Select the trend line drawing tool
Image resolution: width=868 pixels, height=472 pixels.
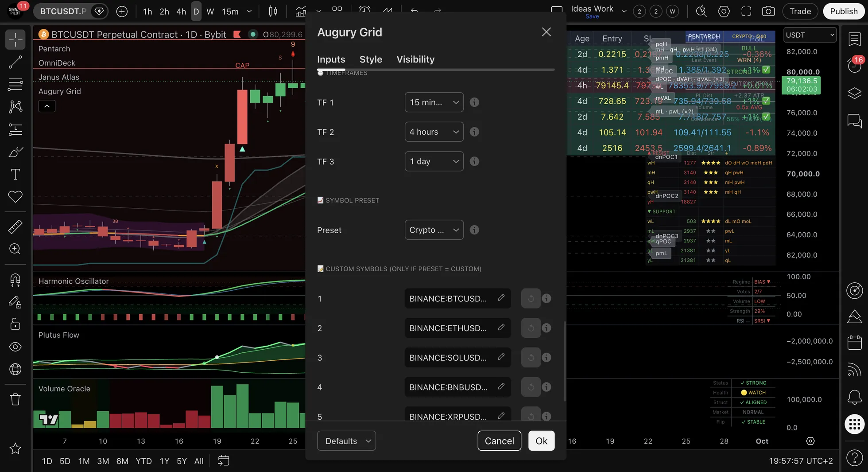pos(15,62)
